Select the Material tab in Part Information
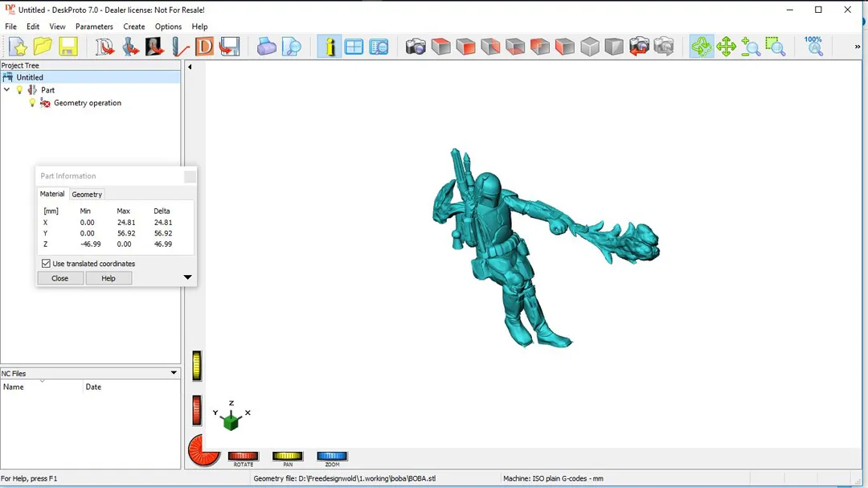 coord(52,194)
